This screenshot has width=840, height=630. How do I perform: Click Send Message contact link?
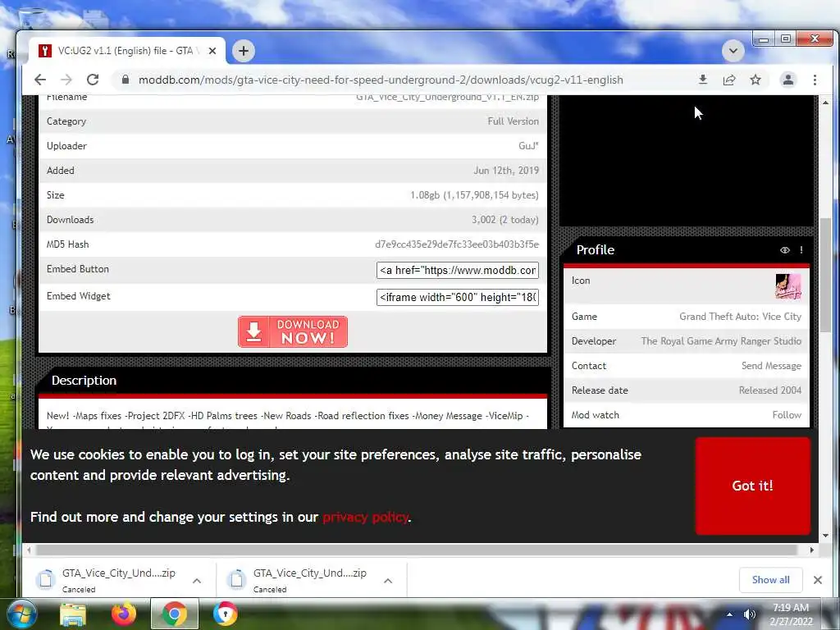[x=771, y=366]
